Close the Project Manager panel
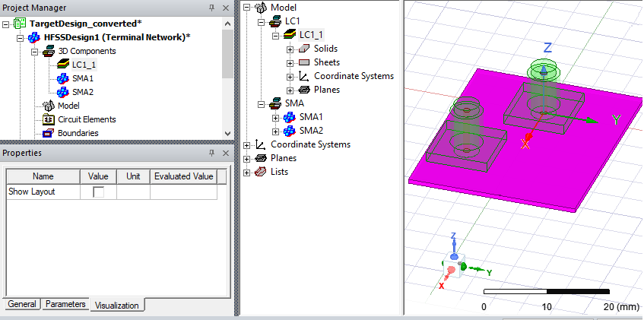Screen dimensions: 644x320 [226, 8]
